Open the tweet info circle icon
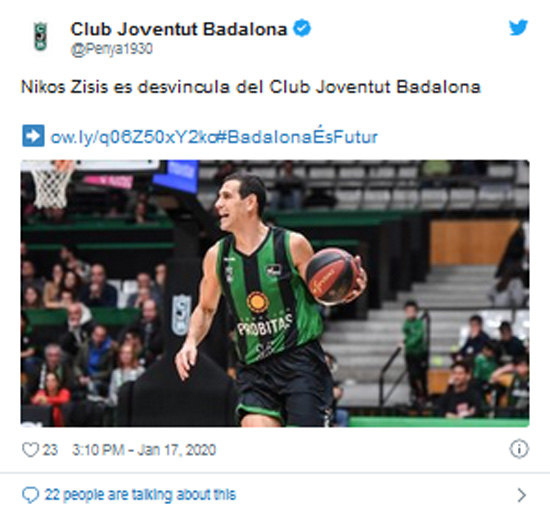Viewport: 550px width, 511px height. 519,449
